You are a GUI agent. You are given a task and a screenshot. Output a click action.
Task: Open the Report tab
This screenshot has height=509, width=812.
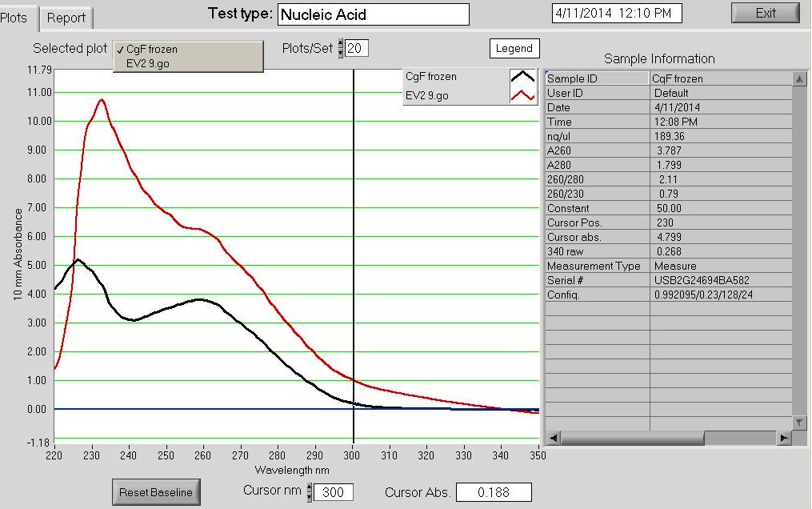(66, 18)
